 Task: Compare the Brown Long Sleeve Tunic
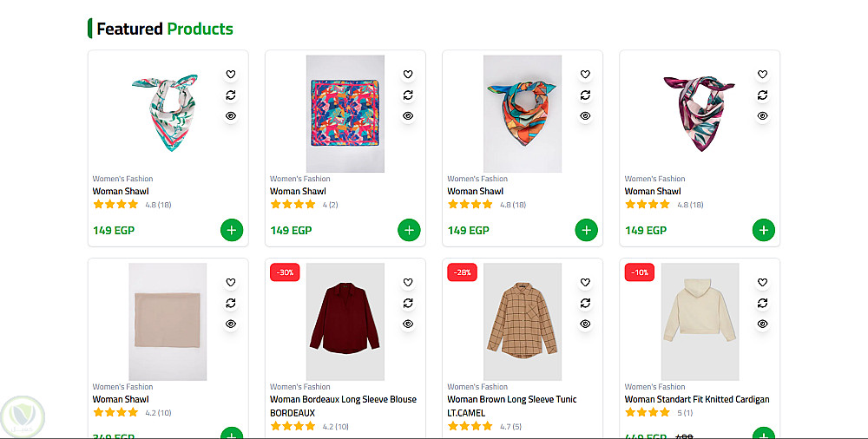[x=585, y=303]
